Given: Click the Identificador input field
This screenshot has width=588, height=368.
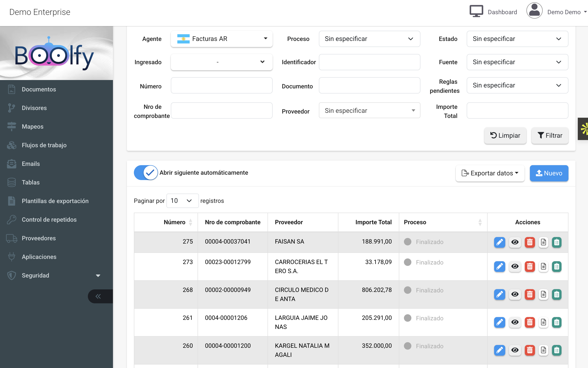Looking at the screenshot, I should pos(369,62).
